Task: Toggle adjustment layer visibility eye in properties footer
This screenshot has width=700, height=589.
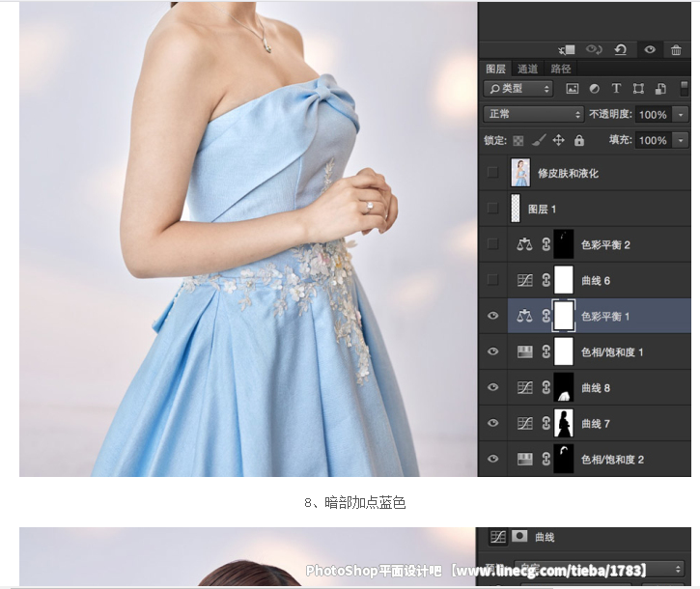Action: click(650, 49)
